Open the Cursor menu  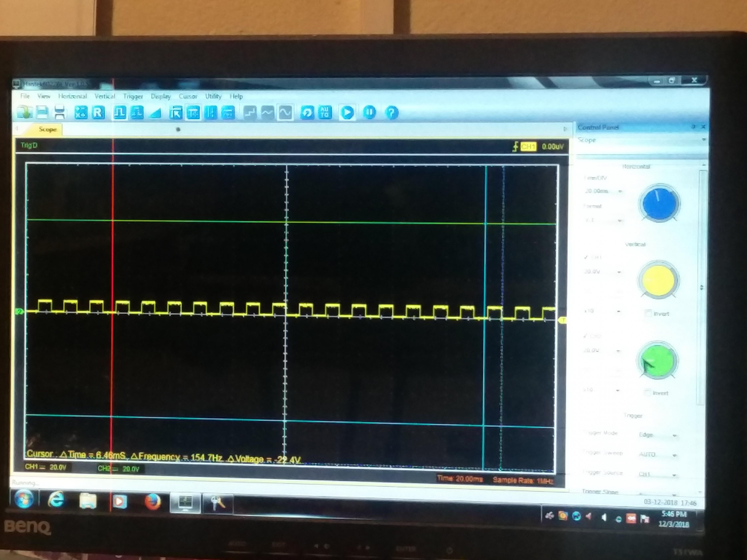pos(188,96)
